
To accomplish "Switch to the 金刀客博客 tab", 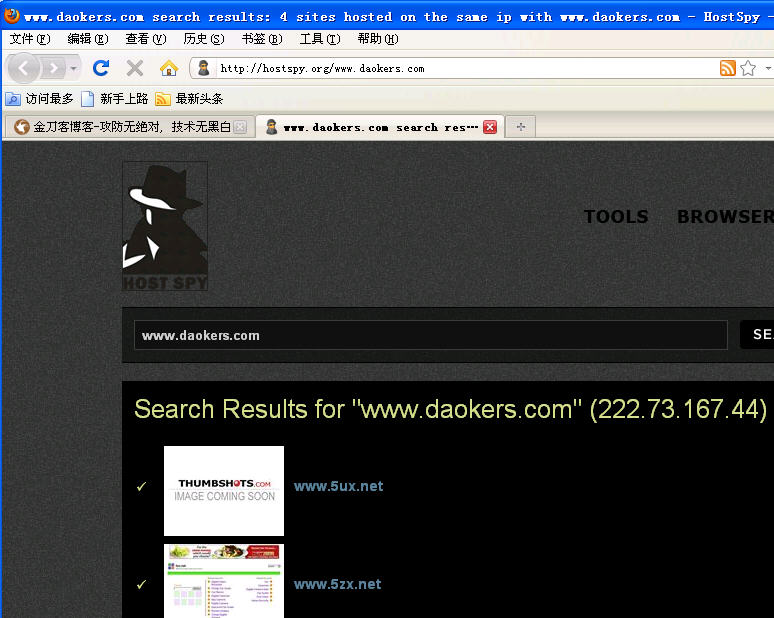I will [x=131, y=127].
